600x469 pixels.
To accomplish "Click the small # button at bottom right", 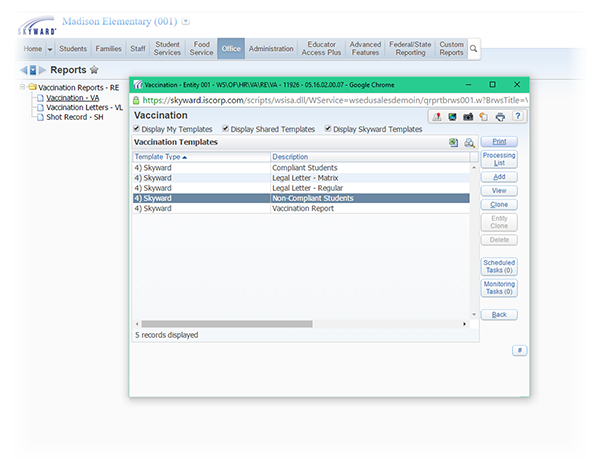I will [x=519, y=350].
